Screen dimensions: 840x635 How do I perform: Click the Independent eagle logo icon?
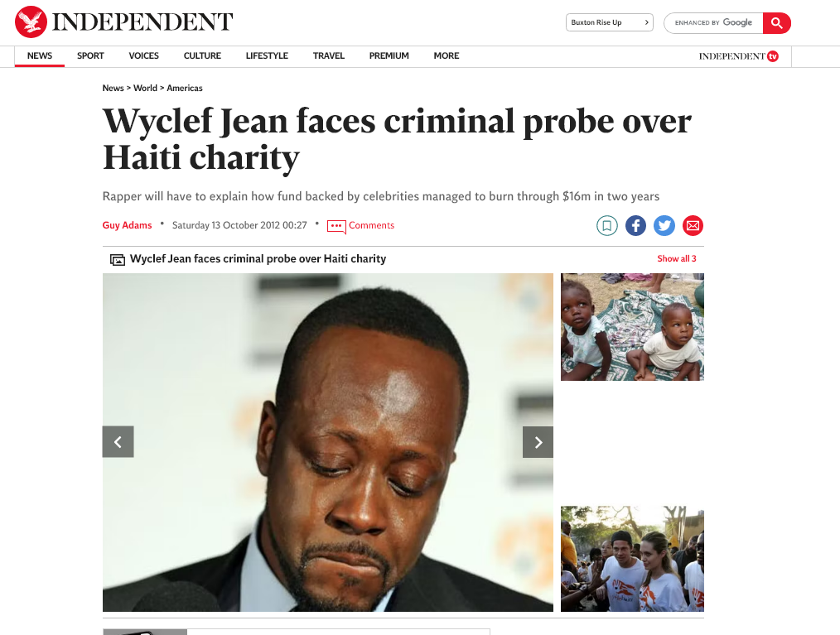[x=31, y=22]
